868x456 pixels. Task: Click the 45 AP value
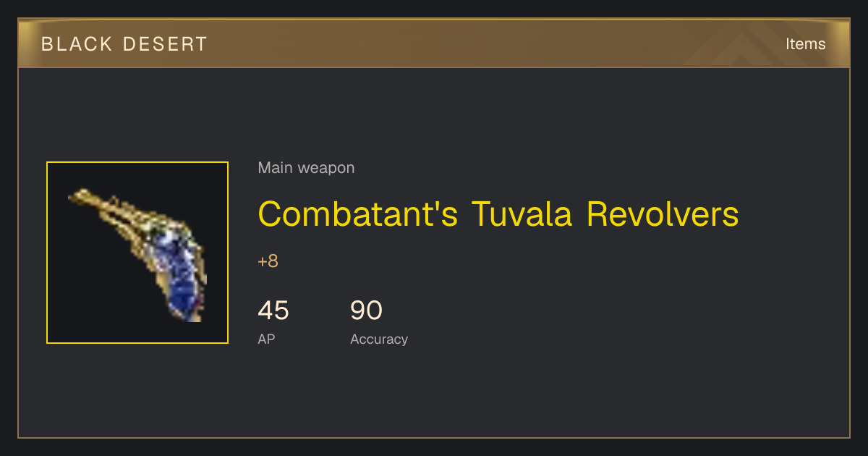coord(273,311)
